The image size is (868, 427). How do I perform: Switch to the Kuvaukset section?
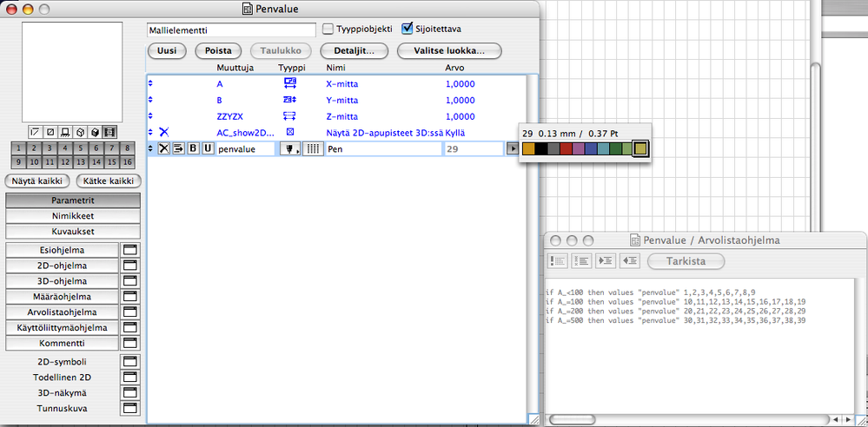tap(73, 231)
